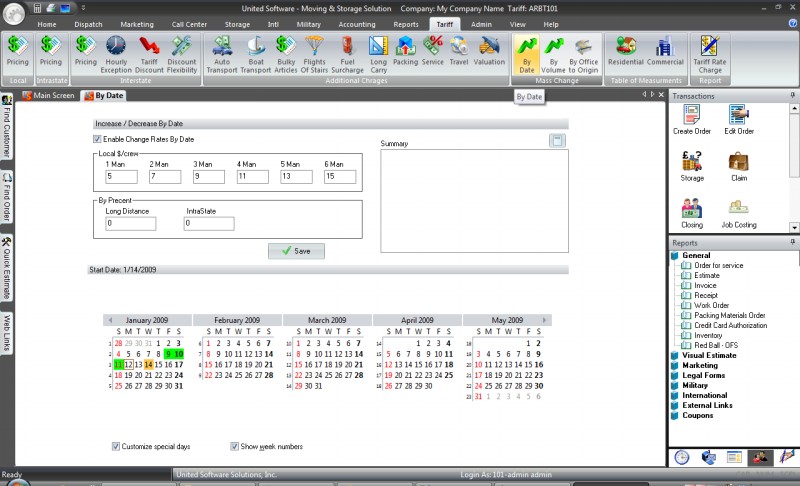Toggle Show week numbers checkbox
Viewport: 800px width, 486px height.
click(234, 446)
